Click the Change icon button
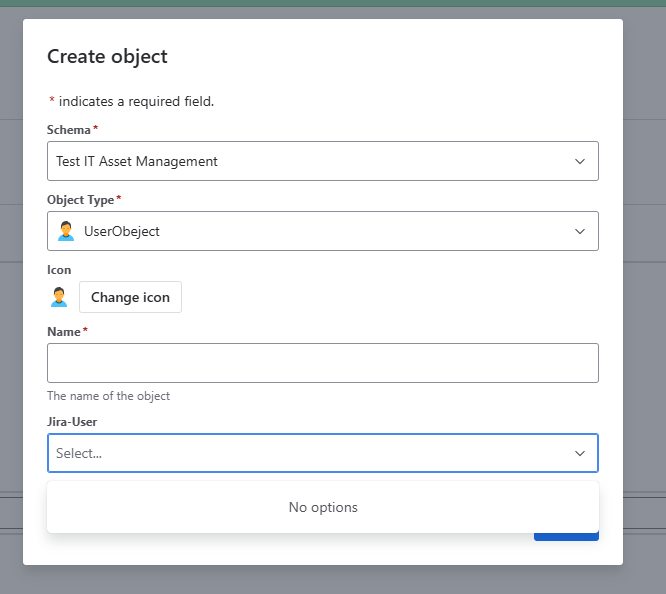The width and height of the screenshot is (666, 594). pos(130,297)
